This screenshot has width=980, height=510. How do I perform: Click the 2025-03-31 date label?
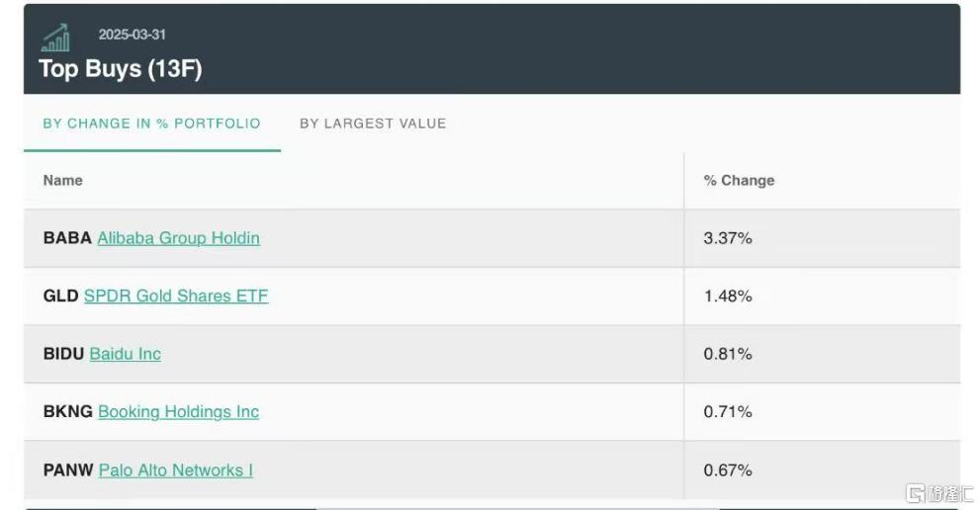point(132,35)
